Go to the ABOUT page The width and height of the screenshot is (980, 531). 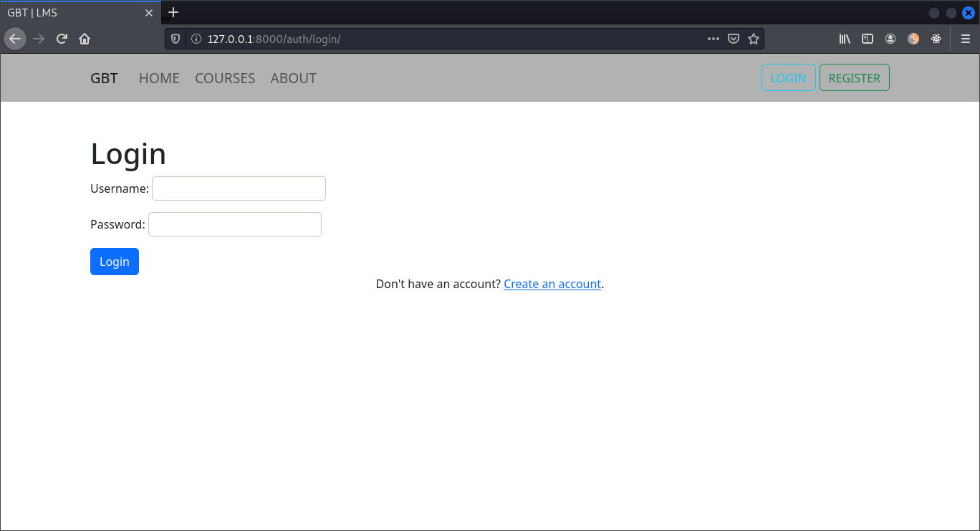click(293, 78)
